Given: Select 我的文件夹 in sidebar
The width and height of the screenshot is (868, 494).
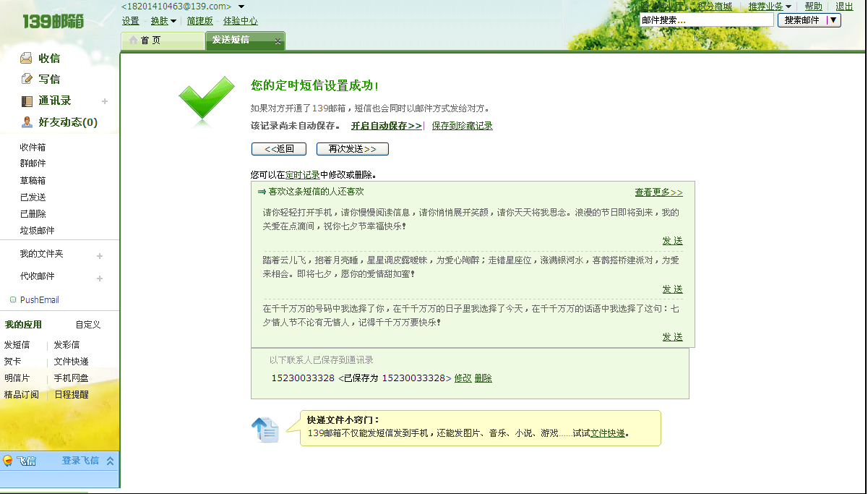Looking at the screenshot, I should [41, 255].
